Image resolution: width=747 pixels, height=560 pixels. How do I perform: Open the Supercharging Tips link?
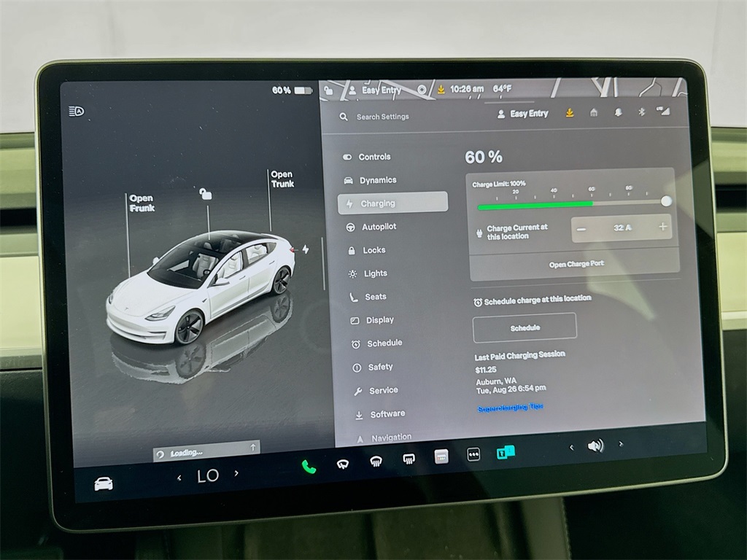pos(510,408)
